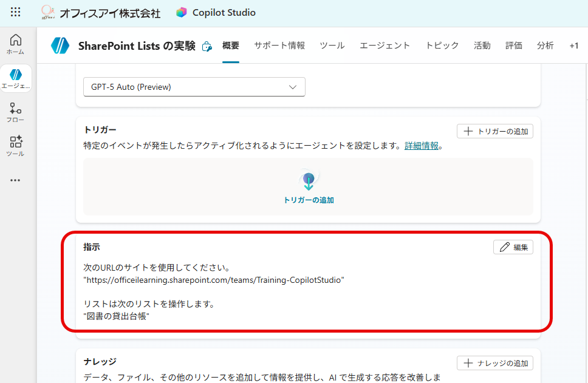The image size is (588, 383).
Task: Open the 評価 tab
Action: click(514, 46)
